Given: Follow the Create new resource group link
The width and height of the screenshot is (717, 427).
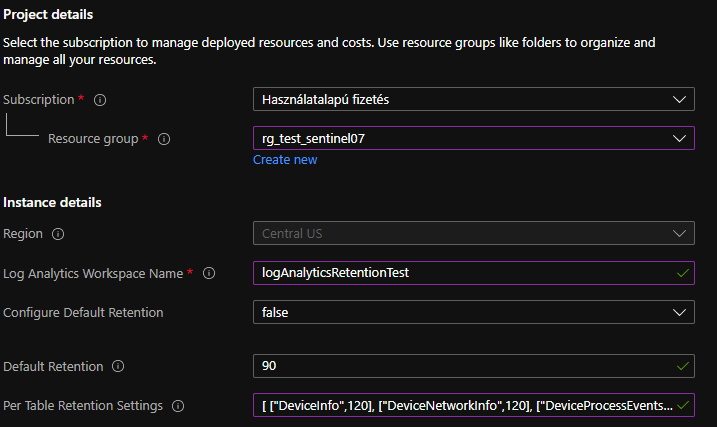Looking at the screenshot, I should pyautogui.click(x=285, y=160).
